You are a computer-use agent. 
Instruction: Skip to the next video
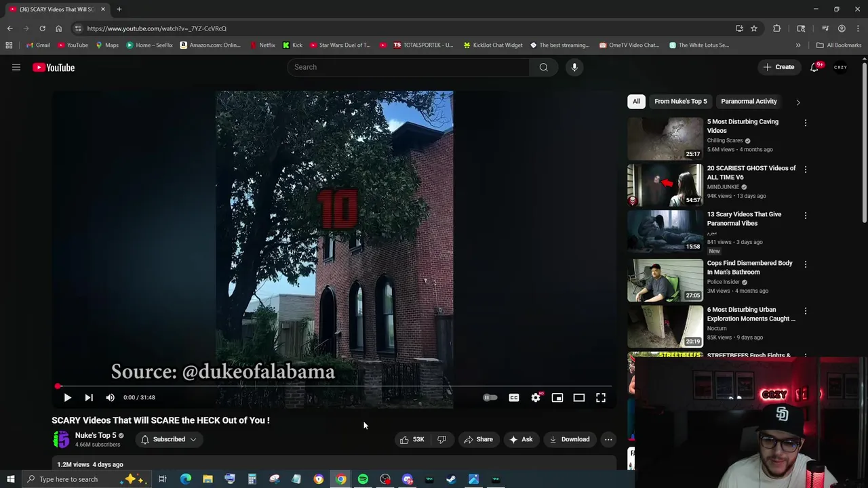89,398
